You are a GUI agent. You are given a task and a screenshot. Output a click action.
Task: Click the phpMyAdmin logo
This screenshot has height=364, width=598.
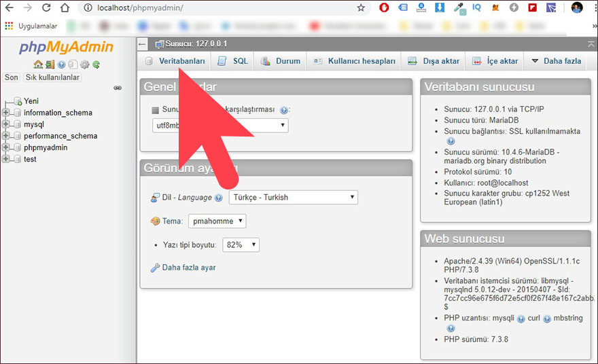click(67, 47)
